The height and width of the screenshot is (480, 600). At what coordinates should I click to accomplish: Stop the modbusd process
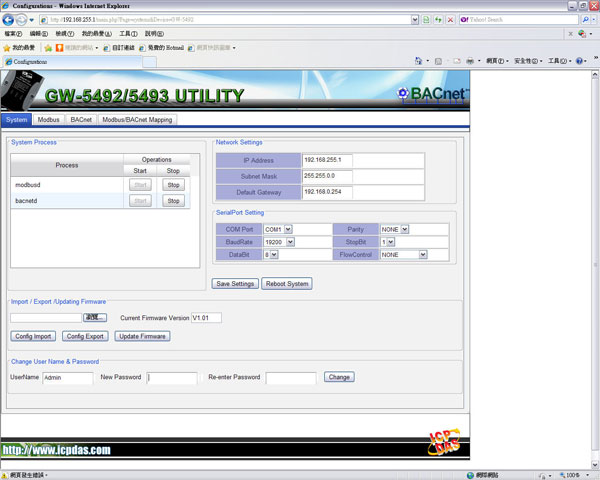(x=173, y=185)
